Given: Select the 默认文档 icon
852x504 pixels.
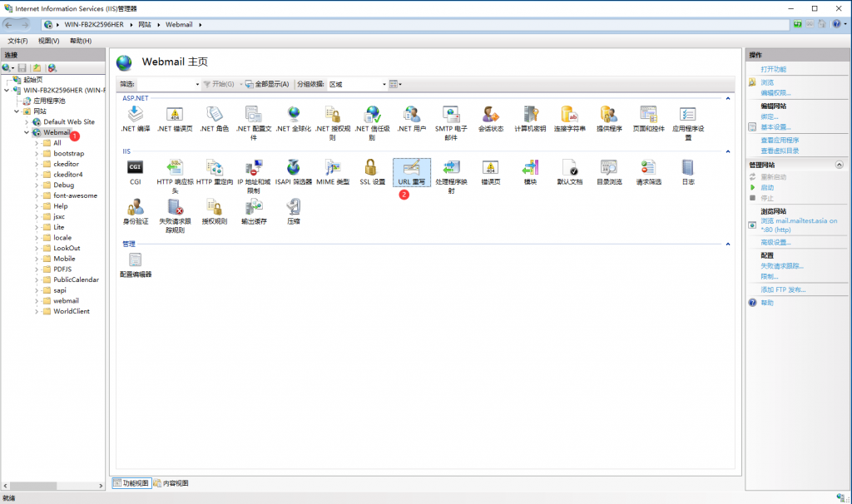Looking at the screenshot, I should tap(569, 172).
